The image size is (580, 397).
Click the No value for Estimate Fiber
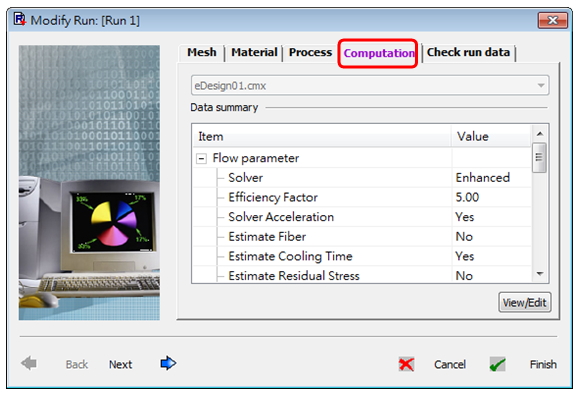pyautogui.click(x=464, y=236)
